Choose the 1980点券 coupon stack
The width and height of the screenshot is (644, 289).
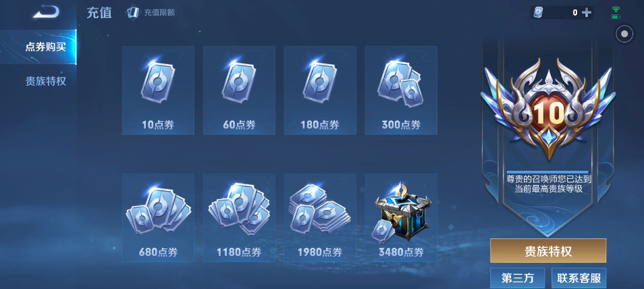click(x=320, y=217)
